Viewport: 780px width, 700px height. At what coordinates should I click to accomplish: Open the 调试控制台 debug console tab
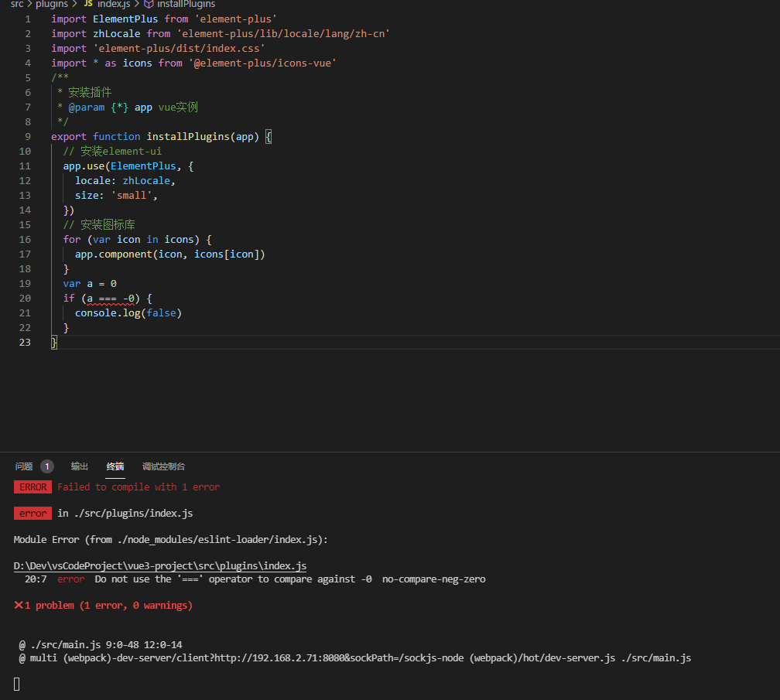[164, 466]
